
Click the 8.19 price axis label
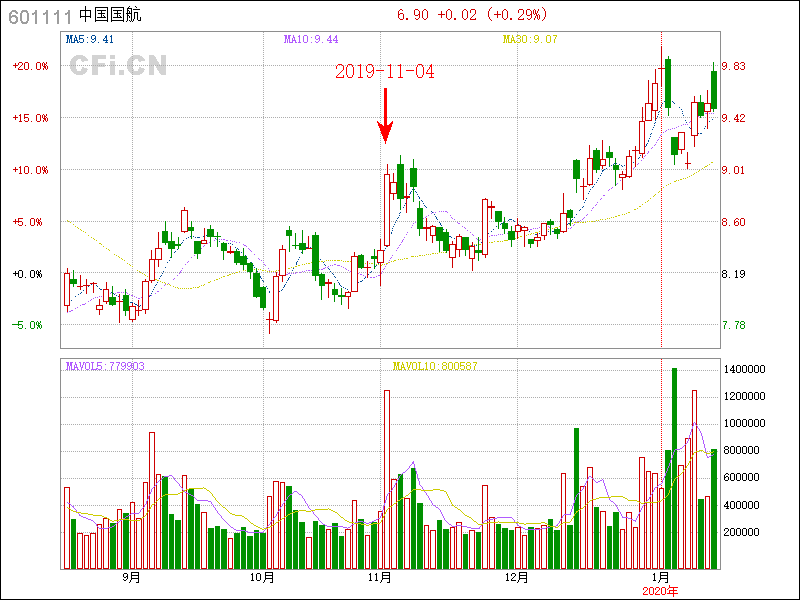733,274
